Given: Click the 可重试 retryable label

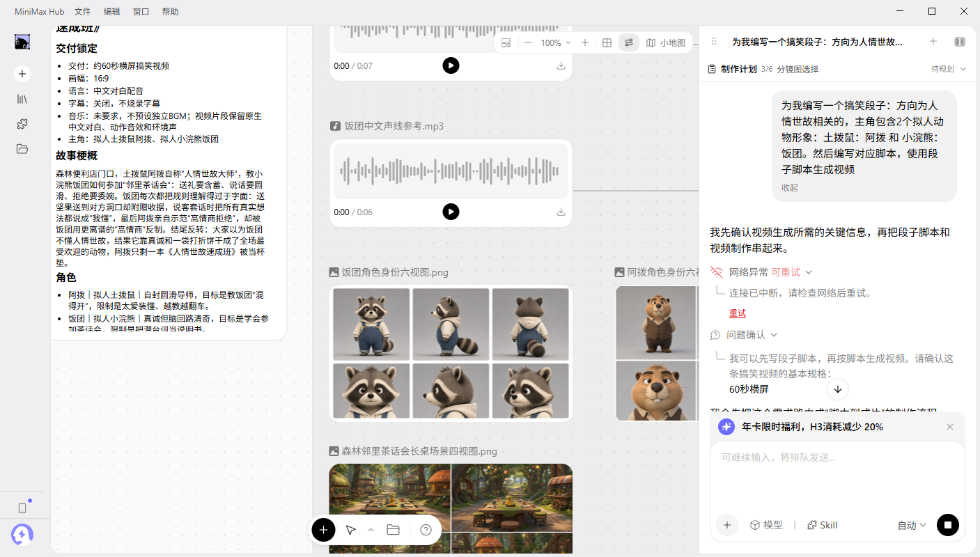Looking at the screenshot, I should click(x=786, y=272).
